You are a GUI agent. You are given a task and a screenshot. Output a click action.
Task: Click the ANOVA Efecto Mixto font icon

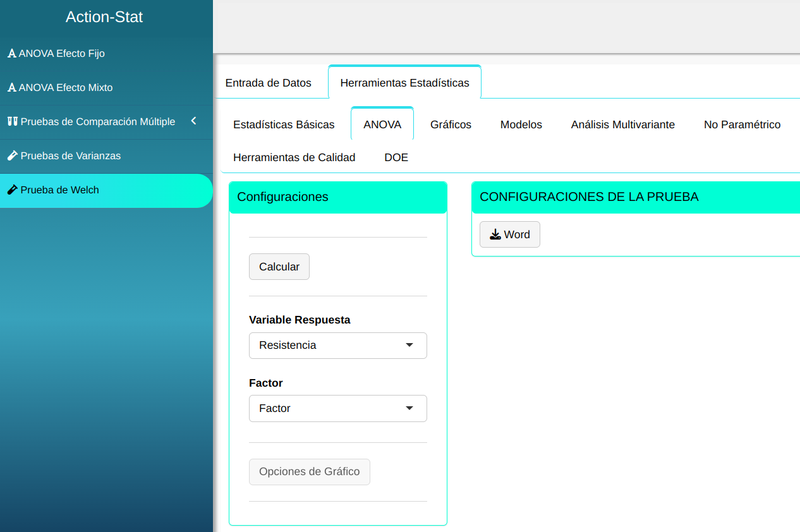(11, 88)
